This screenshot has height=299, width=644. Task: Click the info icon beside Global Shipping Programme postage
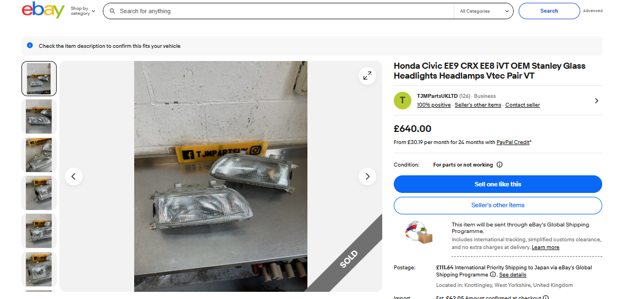(492, 274)
